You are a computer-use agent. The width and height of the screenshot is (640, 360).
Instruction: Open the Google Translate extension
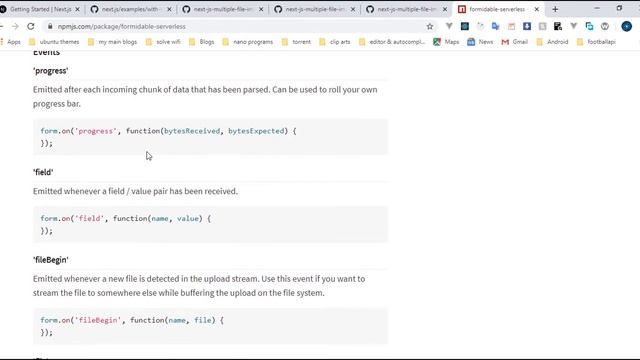pos(496,27)
